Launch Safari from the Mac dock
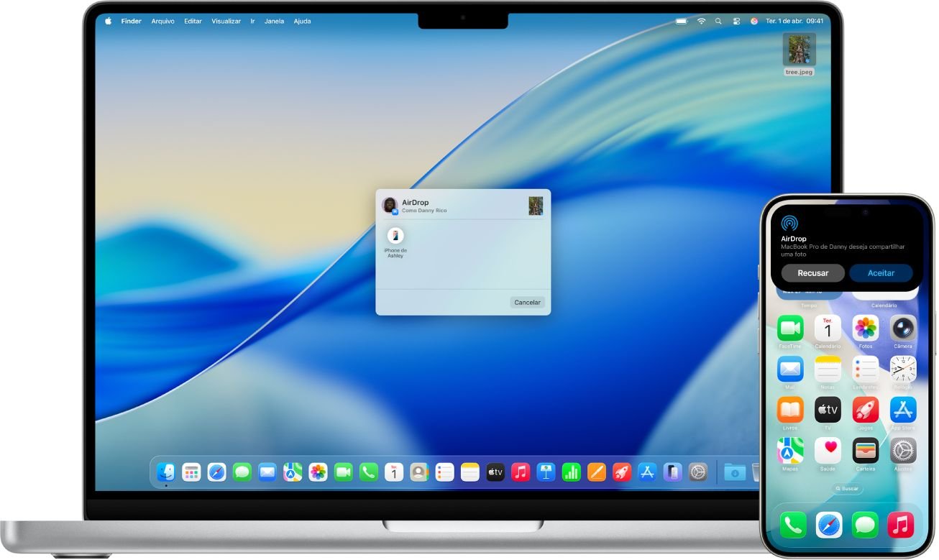The image size is (939, 560). tap(216, 472)
